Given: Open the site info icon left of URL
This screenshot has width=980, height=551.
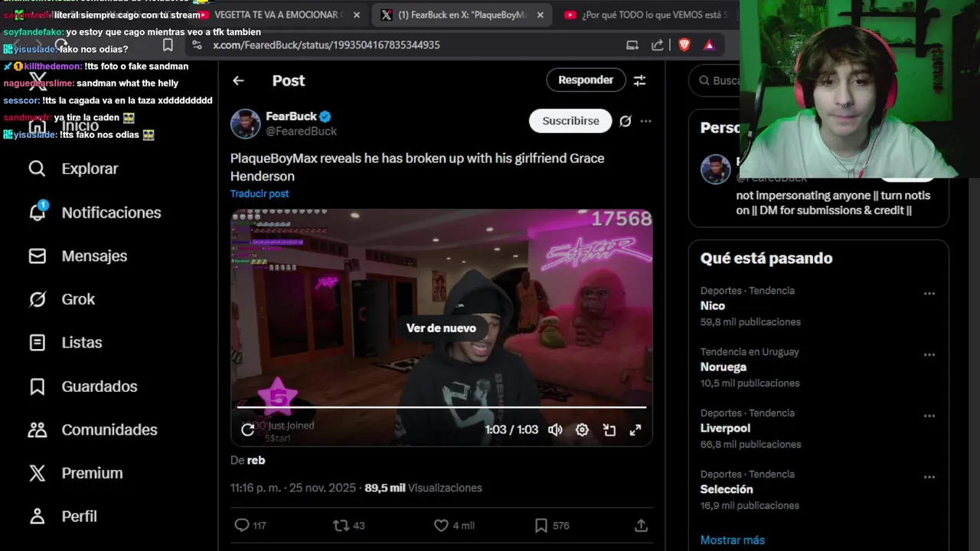Looking at the screenshot, I should tap(197, 45).
